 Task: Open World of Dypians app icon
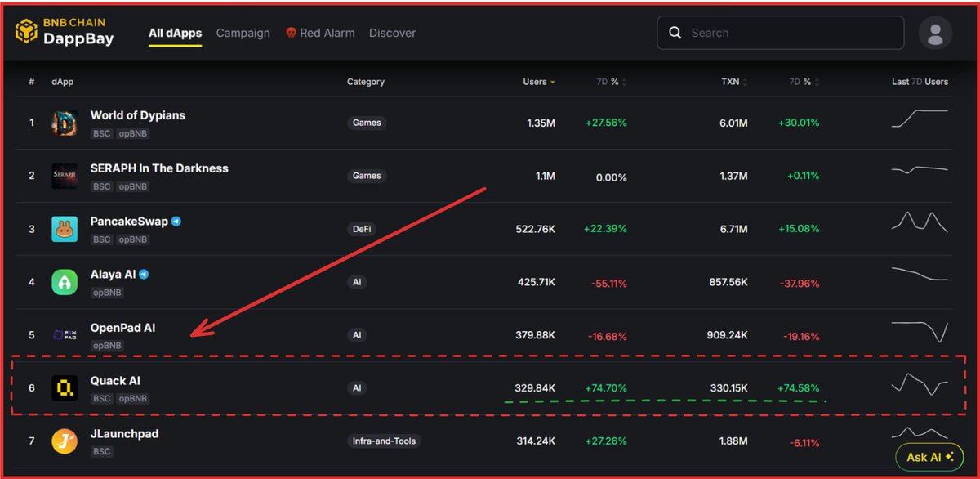coord(65,123)
